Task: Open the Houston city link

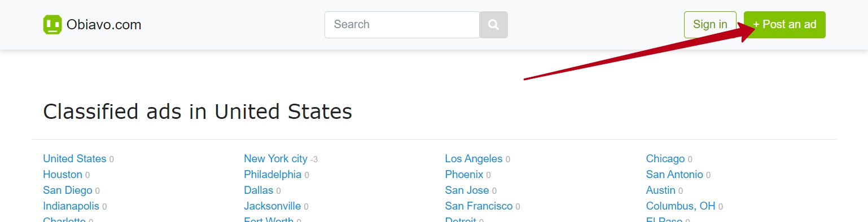Action: pos(63,175)
